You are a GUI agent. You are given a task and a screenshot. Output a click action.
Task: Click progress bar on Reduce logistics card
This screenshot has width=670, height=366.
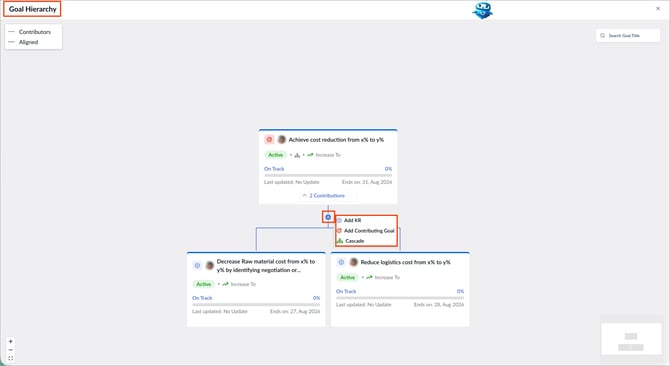400,298
